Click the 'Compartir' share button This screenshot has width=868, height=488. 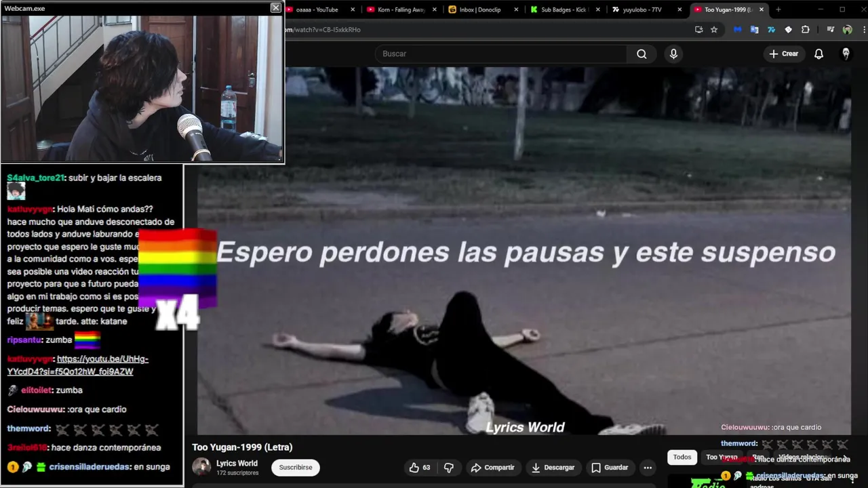coord(493,467)
